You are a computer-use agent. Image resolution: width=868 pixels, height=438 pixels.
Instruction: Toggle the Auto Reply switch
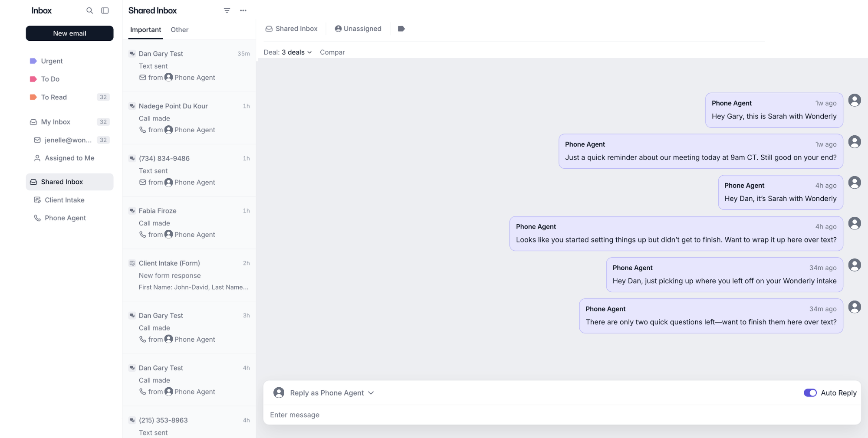pyautogui.click(x=810, y=393)
